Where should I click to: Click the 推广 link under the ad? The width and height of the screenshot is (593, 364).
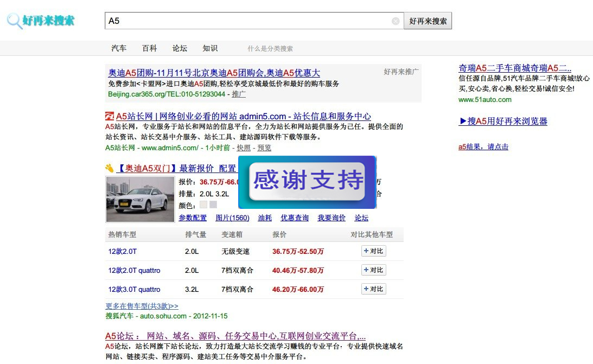[x=239, y=94]
